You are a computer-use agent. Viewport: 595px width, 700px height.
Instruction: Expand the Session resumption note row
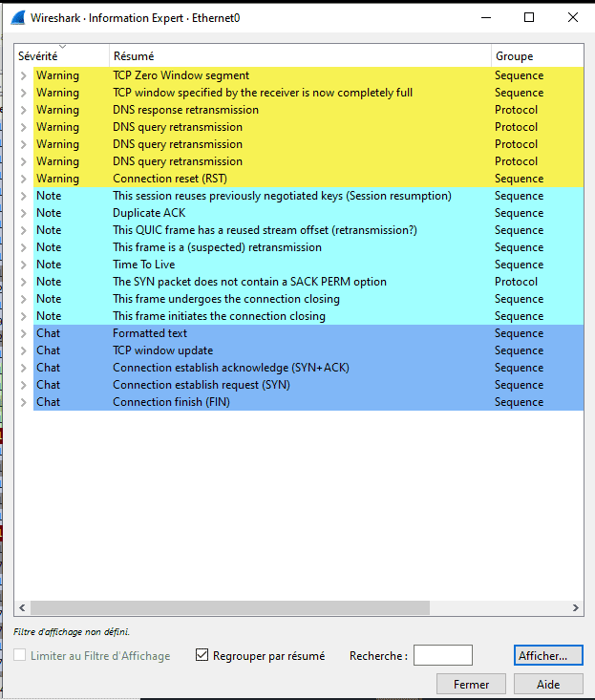coord(24,196)
